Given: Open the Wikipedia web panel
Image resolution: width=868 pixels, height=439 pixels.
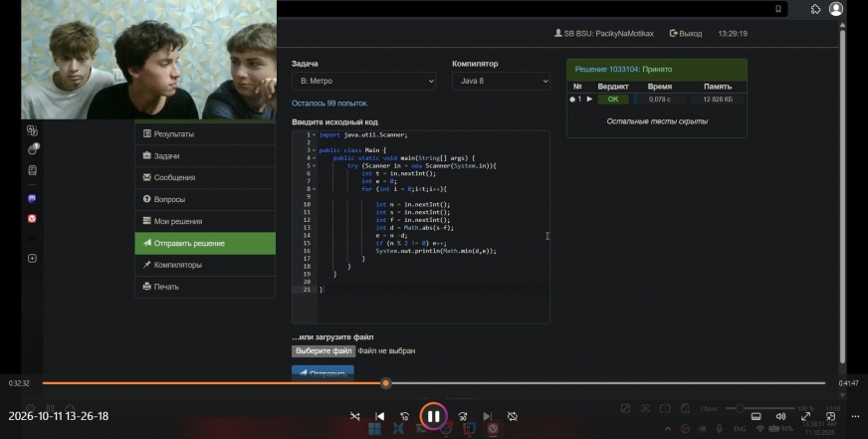Looking at the screenshot, I should (x=32, y=239).
